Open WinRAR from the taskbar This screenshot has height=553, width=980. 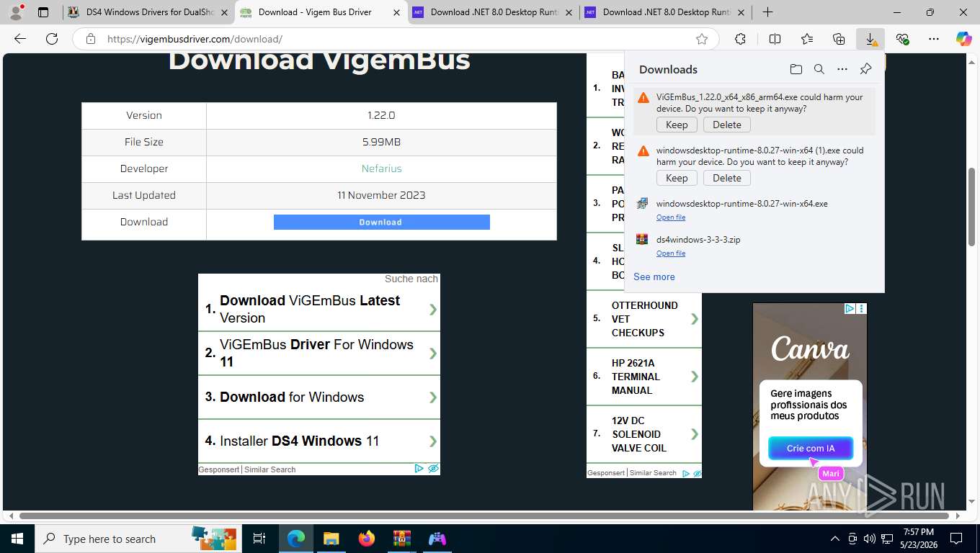[x=401, y=539]
